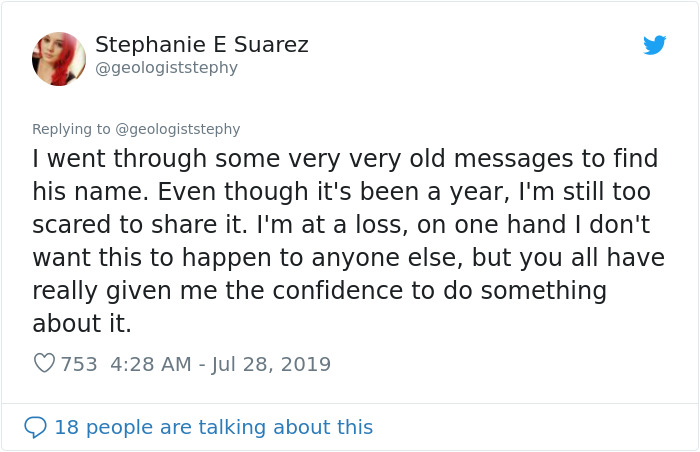Image resolution: width=700 pixels, height=452 pixels.
Task: Click the 753 likes count
Action: click(79, 364)
